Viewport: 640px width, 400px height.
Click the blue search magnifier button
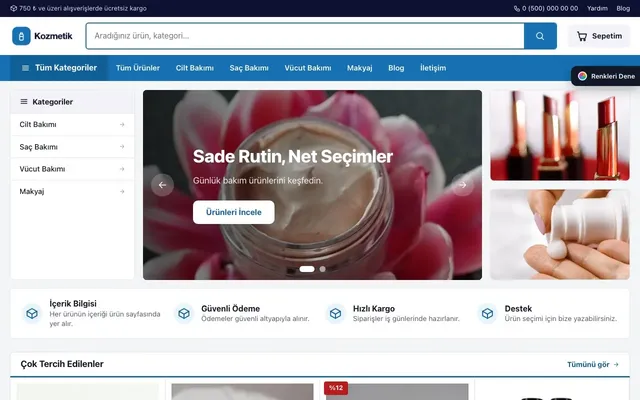540,36
